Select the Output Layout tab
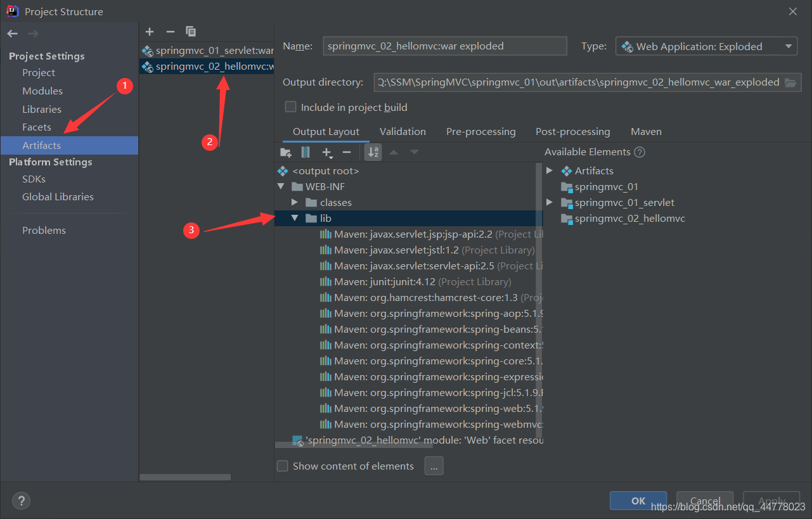 pyautogui.click(x=326, y=132)
